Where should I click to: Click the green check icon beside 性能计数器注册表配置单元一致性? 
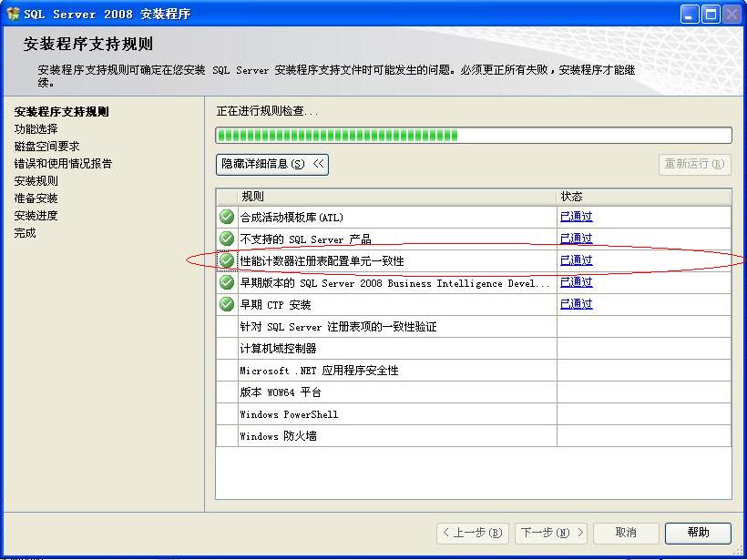coord(227,260)
